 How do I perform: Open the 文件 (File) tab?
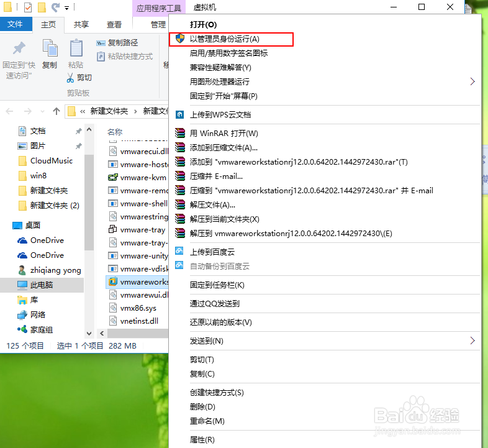click(15, 24)
